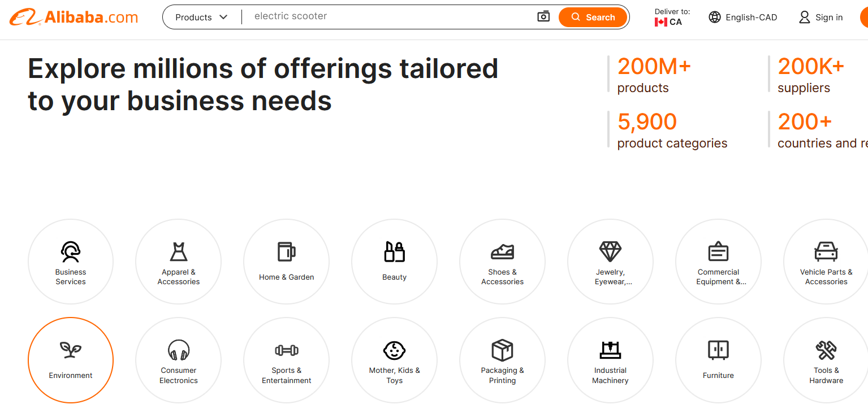Viewport: 868px width, 413px height.
Task: Open the Business Services category
Action: point(71,262)
